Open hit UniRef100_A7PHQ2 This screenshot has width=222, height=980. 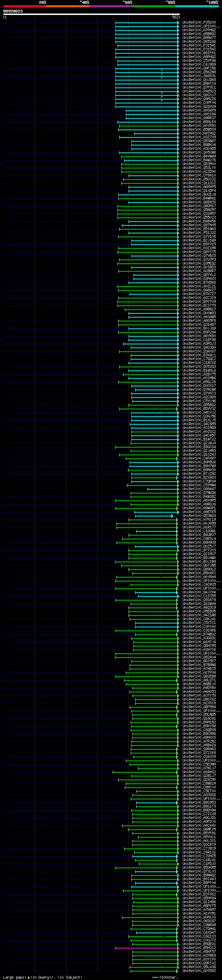click(199, 30)
